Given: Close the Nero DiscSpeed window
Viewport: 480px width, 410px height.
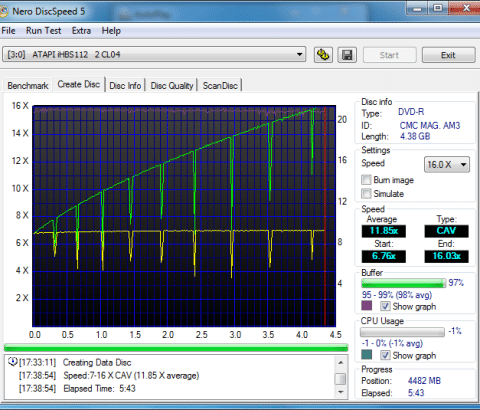Looking at the screenshot, I should coord(466,8).
